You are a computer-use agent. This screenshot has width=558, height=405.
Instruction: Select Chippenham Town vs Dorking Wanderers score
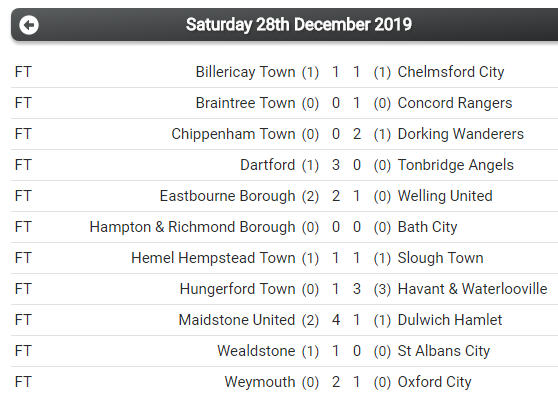coord(346,134)
